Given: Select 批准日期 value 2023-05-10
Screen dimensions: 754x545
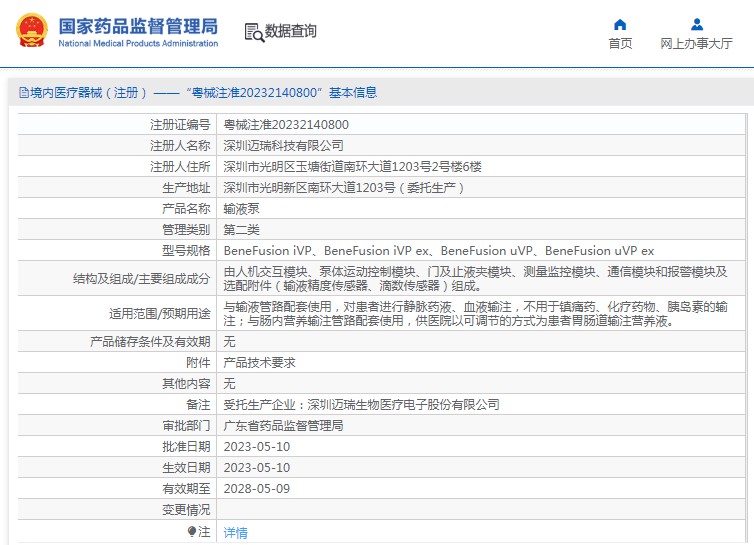Looking at the screenshot, I should pyautogui.click(x=257, y=446).
